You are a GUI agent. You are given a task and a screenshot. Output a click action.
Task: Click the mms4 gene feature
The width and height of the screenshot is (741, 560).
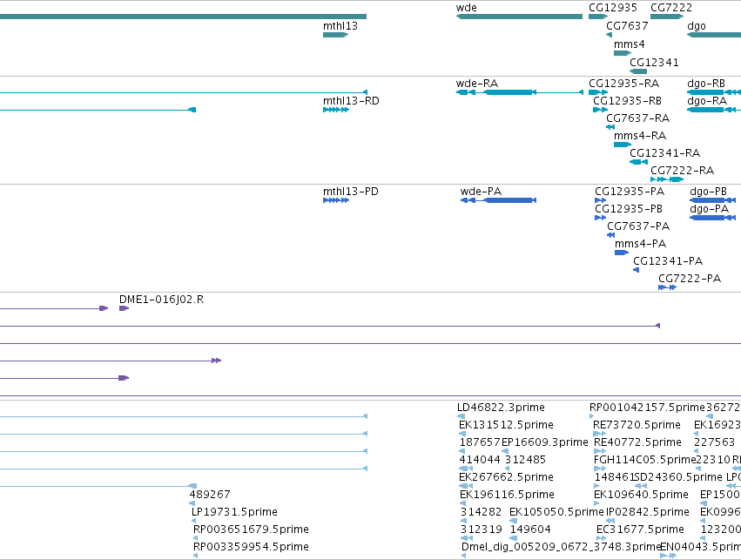623,53
